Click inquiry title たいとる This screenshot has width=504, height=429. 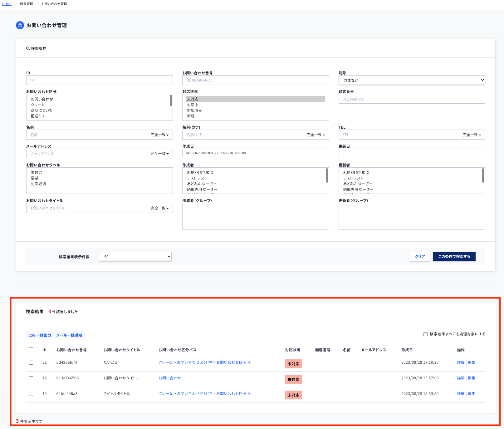pos(110,362)
